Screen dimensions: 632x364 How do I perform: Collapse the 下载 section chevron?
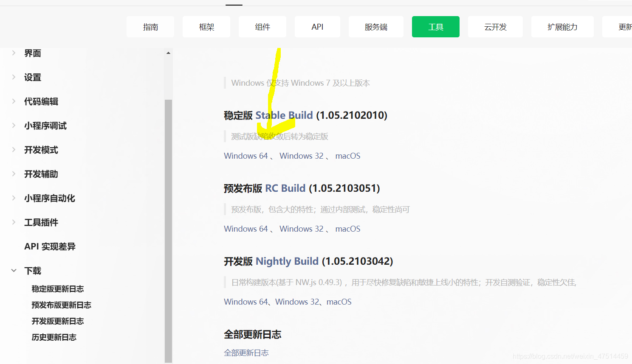[x=14, y=271]
